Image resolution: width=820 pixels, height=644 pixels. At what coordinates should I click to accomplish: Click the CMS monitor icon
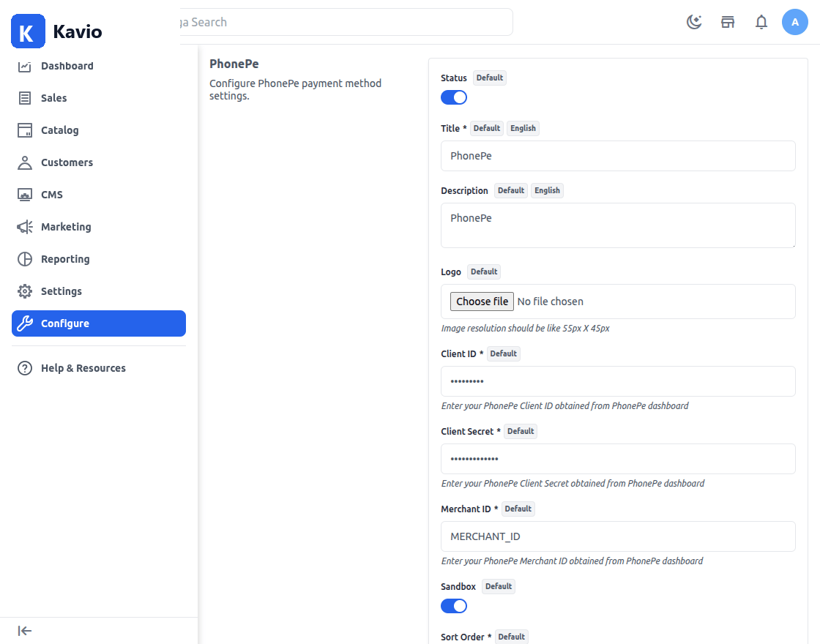point(25,195)
